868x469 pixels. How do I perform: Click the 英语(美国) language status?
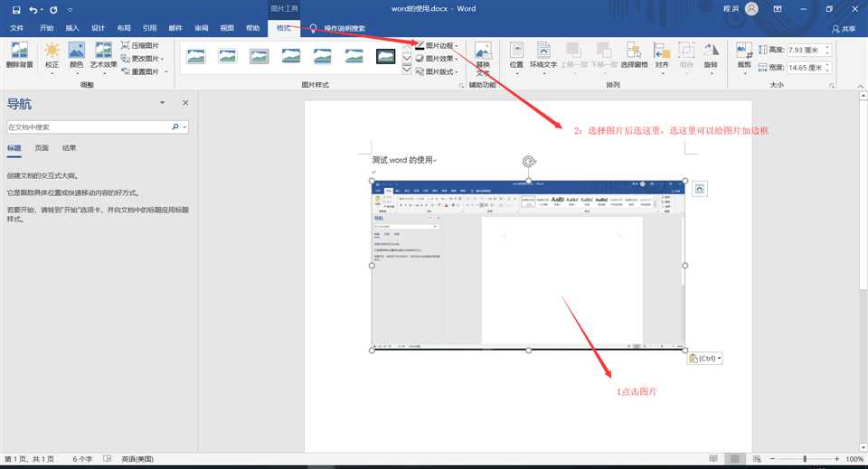pos(137,459)
